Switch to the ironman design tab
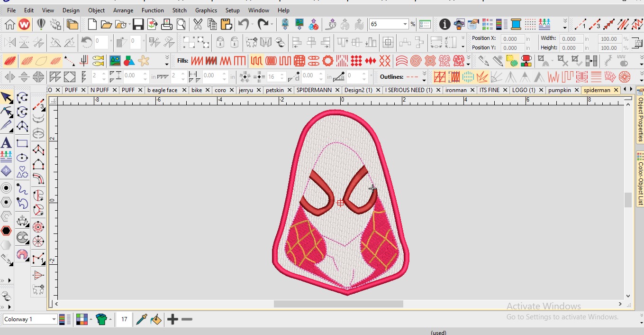The height and width of the screenshot is (335, 644). point(456,90)
